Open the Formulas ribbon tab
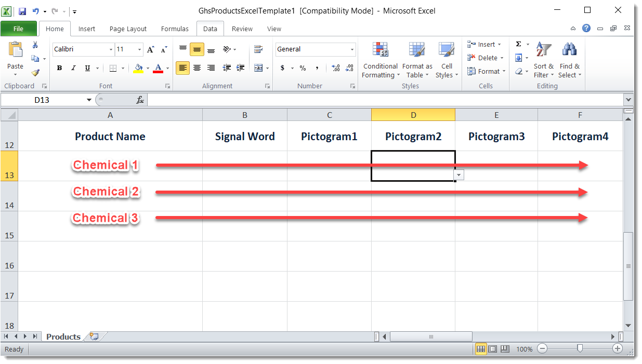Screen dimensions: 642x364 175,29
